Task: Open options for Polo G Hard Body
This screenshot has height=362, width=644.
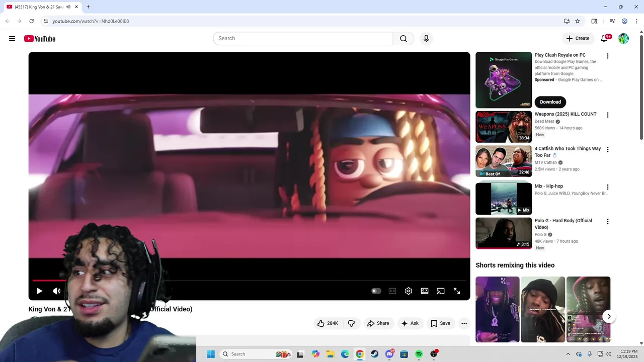Action: point(607,222)
